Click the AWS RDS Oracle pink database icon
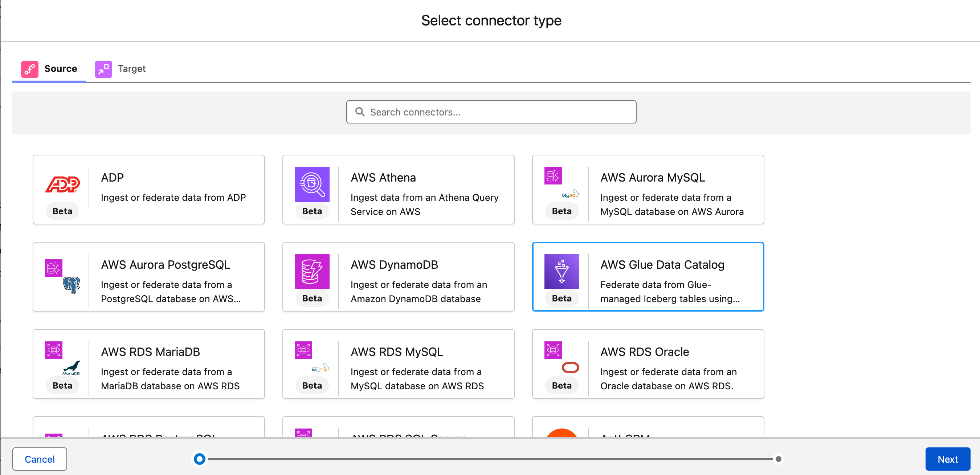 point(553,350)
